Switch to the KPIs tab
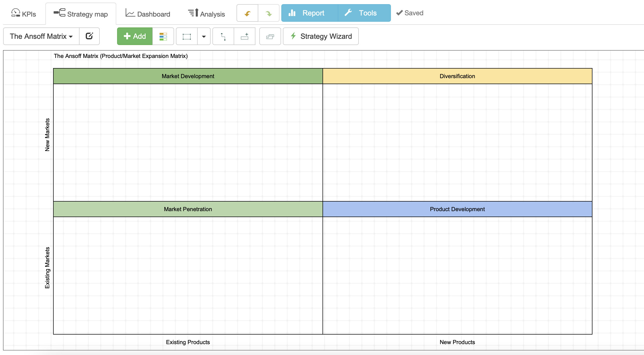Viewport: 644px width, 355px height. (24, 14)
